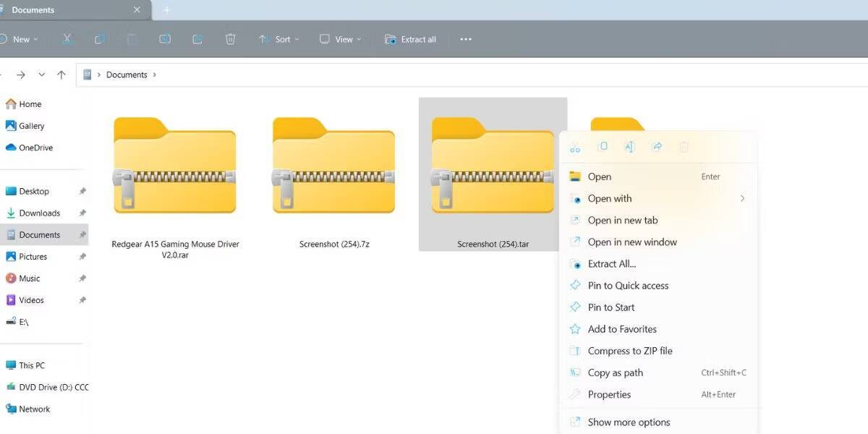Screen dimensions: 868x434
Task: Select the Cut icon in the toolbar
Action: click(x=67, y=38)
